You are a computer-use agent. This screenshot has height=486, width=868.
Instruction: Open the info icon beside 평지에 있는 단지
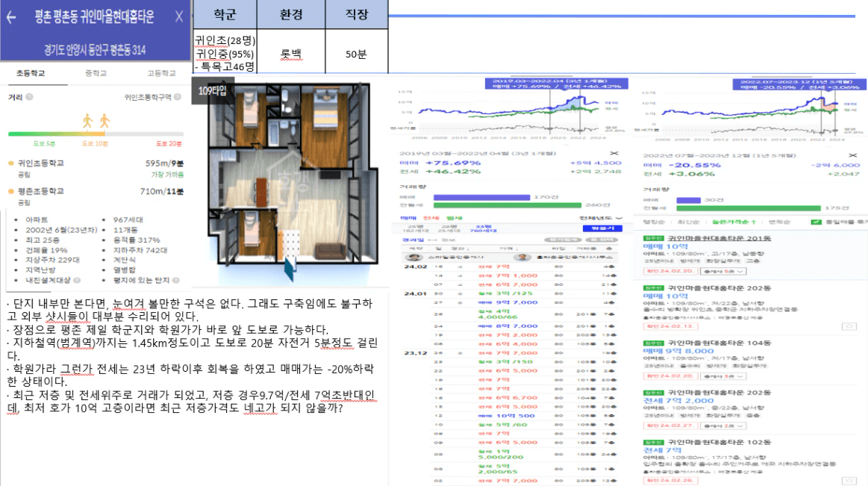(176, 280)
